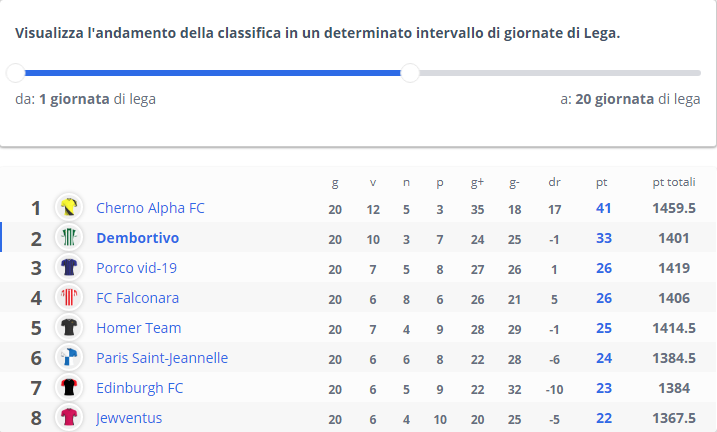
Task: Open the Homer Team link
Action: point(139,328)
